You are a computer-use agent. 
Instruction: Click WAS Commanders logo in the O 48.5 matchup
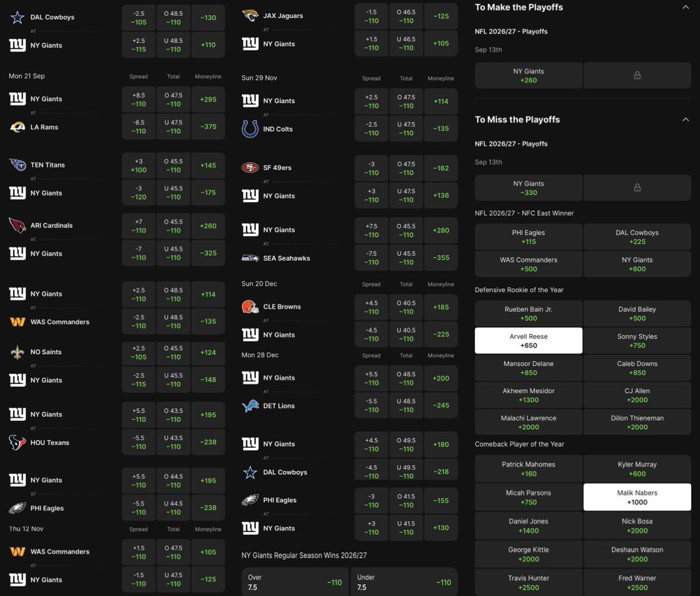(17, 322)
